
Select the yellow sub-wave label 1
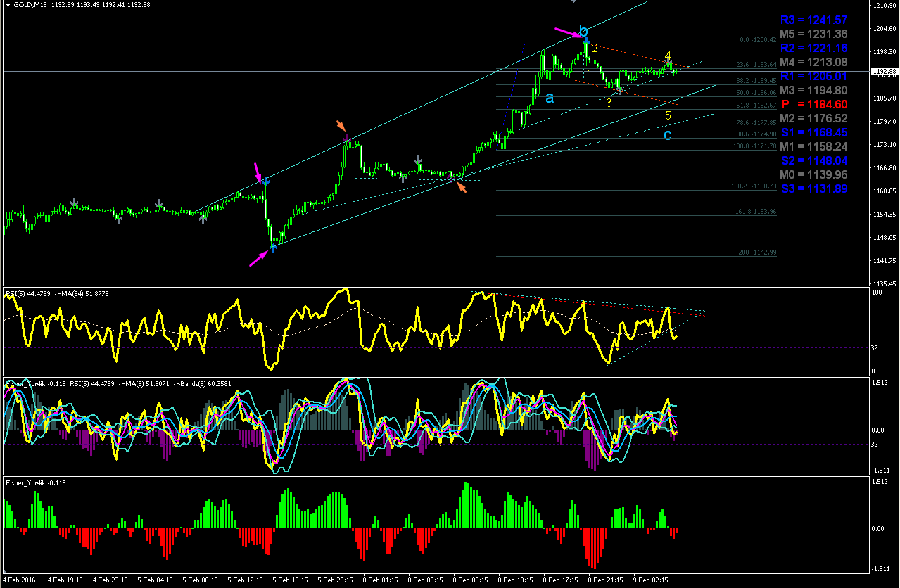click(x=590, y=74)
